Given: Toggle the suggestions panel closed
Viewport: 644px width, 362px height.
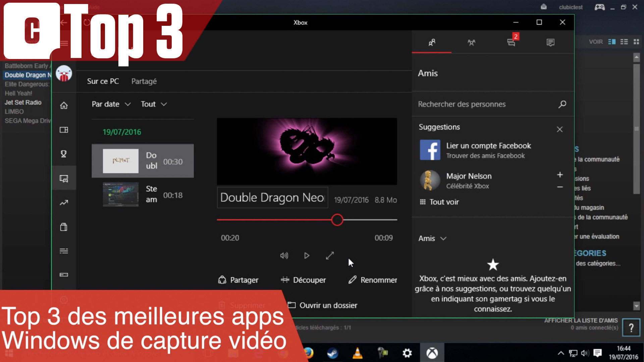Looking at the screenshot, I should tap(559, 129).
